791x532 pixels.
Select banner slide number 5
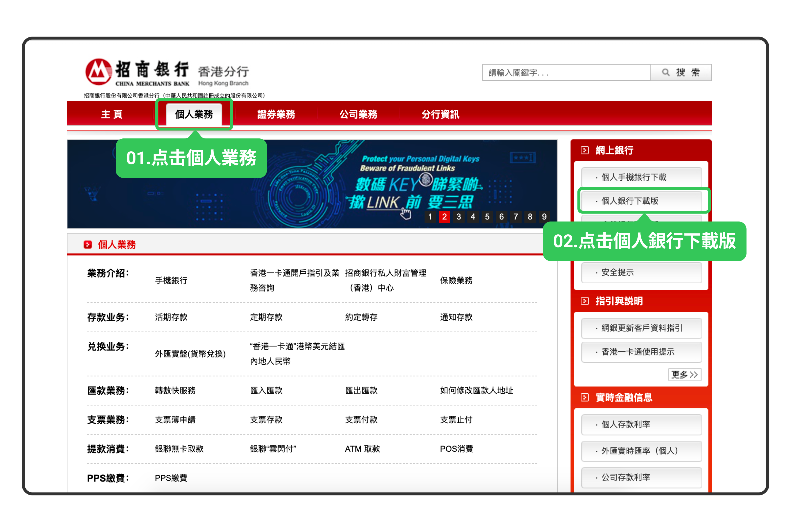(x=487, y=217)
